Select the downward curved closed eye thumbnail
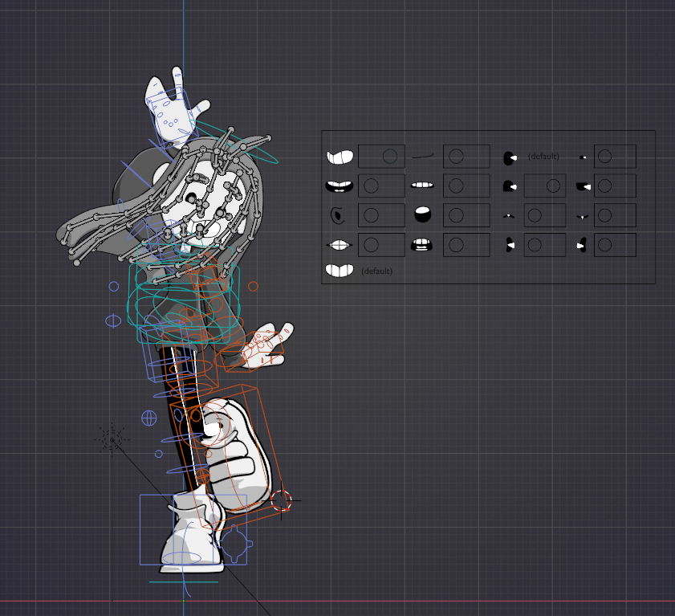The image size is (675, 616). pos(582,217)
